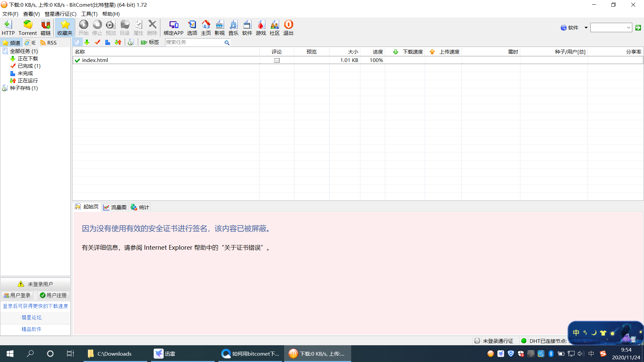Viewport: 644px width, 362px height.
Task: Click the Tags (标签) button
Action: 150,42
